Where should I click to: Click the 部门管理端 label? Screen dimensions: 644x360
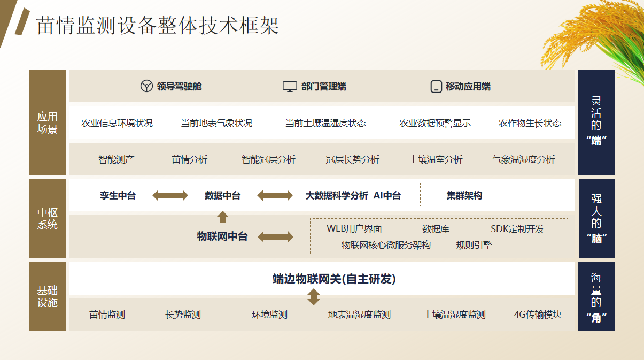[x=323, y=87]
